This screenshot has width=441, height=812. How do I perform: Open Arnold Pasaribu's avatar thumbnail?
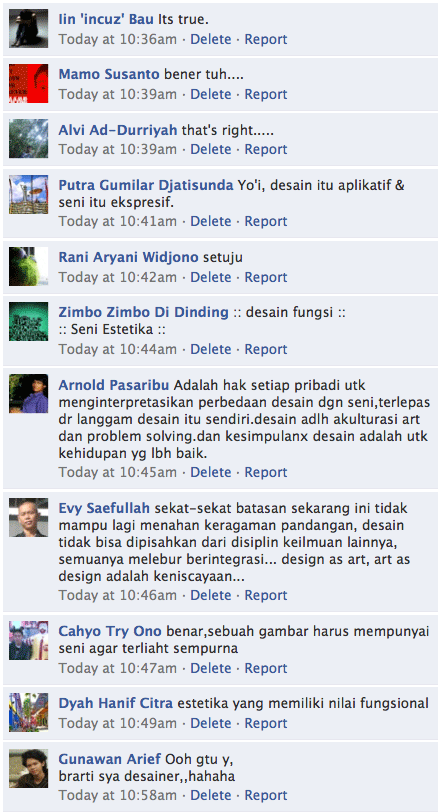(x=28, y=394)
